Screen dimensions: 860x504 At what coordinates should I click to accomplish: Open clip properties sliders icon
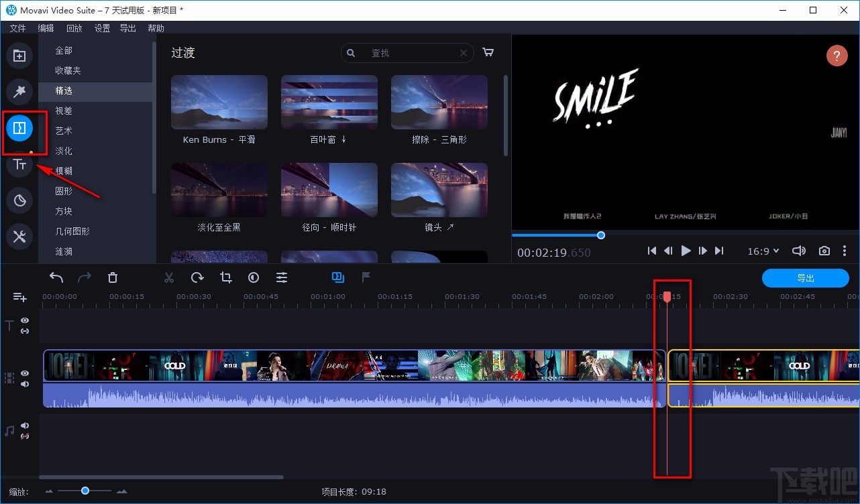tap(282, 277)
